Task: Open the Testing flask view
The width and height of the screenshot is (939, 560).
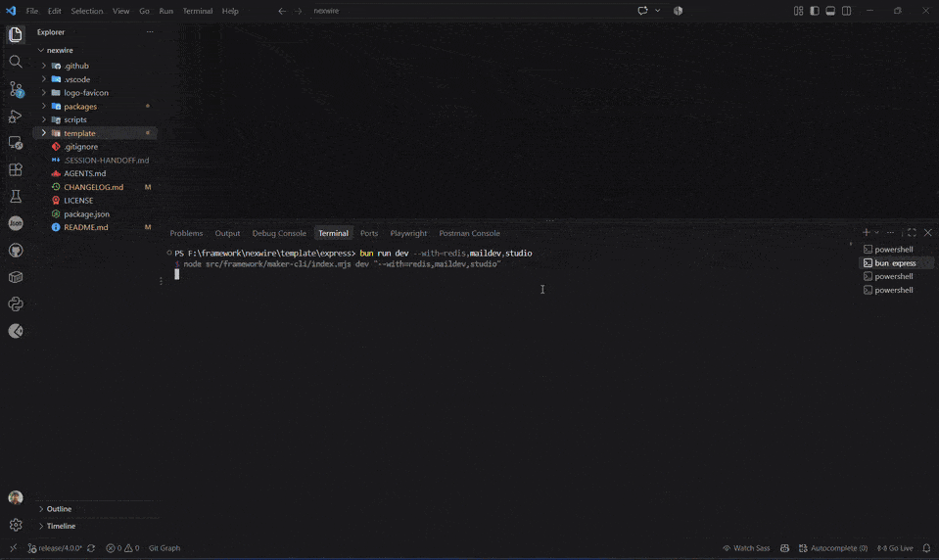Action: tap(16, 197)
